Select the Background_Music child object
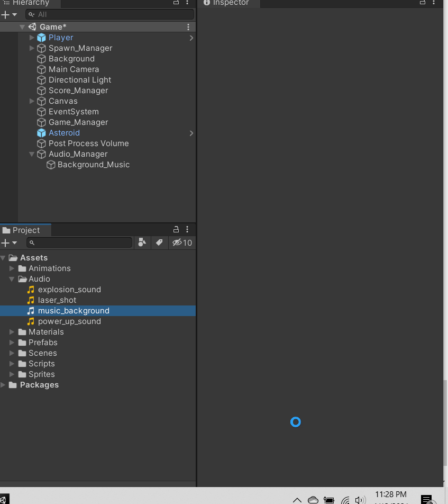Viewport: 448px width, 504px height. (94, 165)
